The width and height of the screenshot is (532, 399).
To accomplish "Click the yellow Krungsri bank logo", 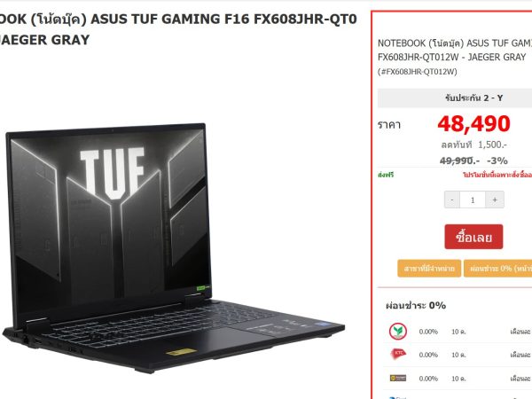I will (x=398, y=378).
